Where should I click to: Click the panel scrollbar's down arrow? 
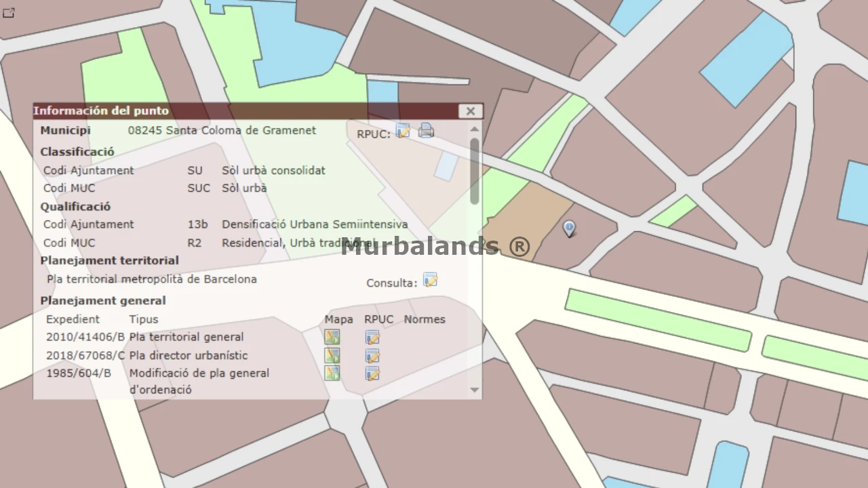pyautogui.click(x=474, y=390)
